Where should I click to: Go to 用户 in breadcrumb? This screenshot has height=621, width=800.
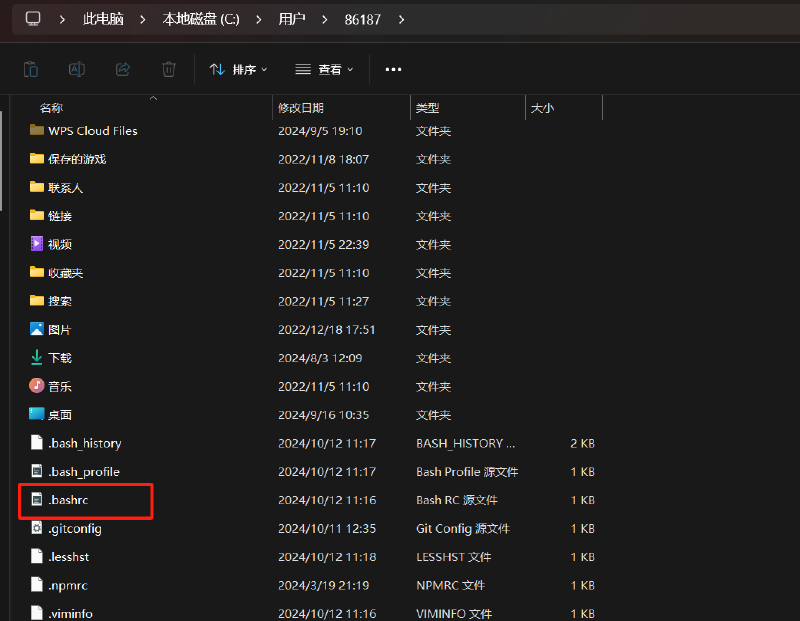click(x=292, y=19)
